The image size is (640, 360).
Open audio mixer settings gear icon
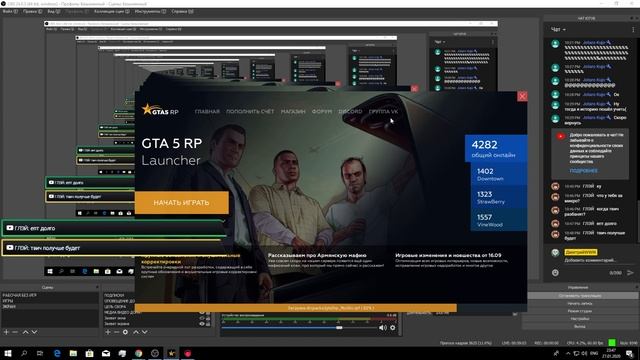(x=393, y=327)
